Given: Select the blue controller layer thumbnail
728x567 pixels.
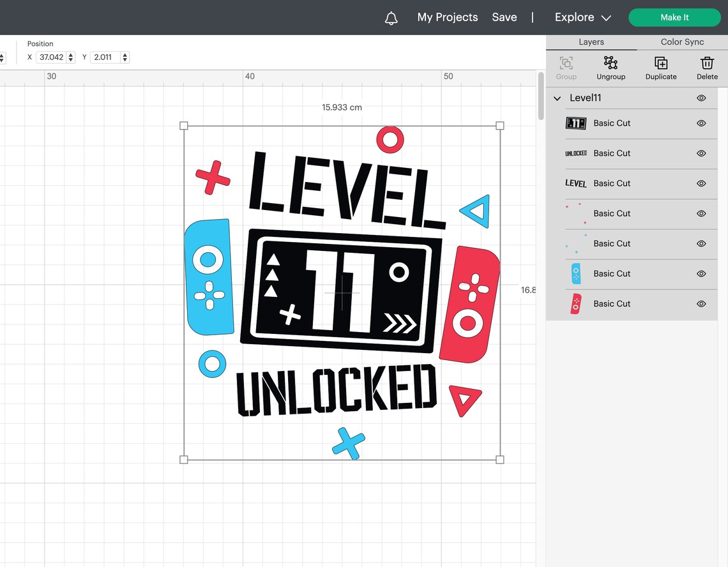Looking at the screenshot, I should pyautogui.click(x=575, y=273).
